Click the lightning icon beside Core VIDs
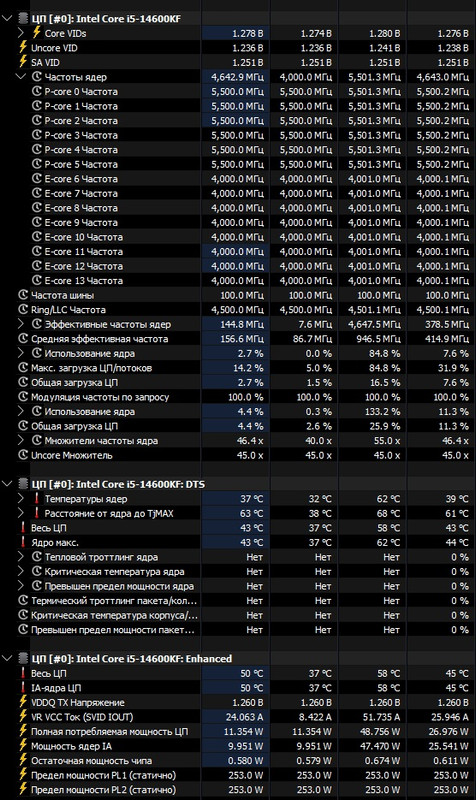The image size is (476, 800). pos(36,33)
